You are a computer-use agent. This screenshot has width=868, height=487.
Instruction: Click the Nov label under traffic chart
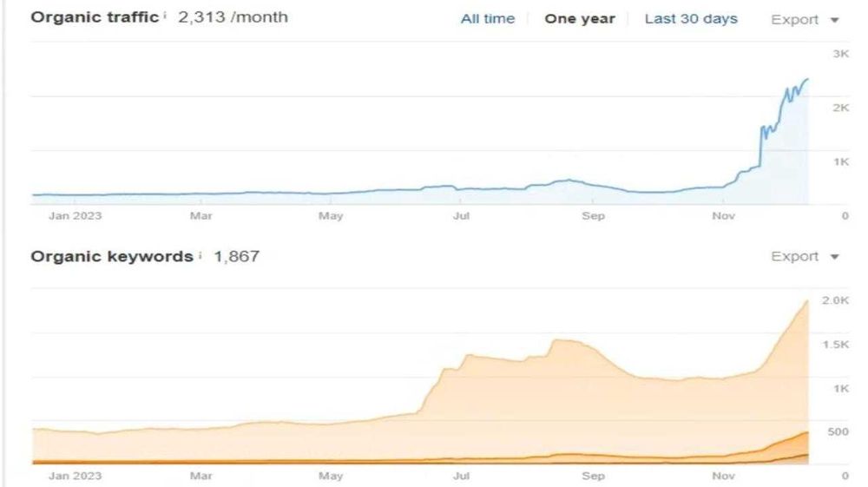722,216
